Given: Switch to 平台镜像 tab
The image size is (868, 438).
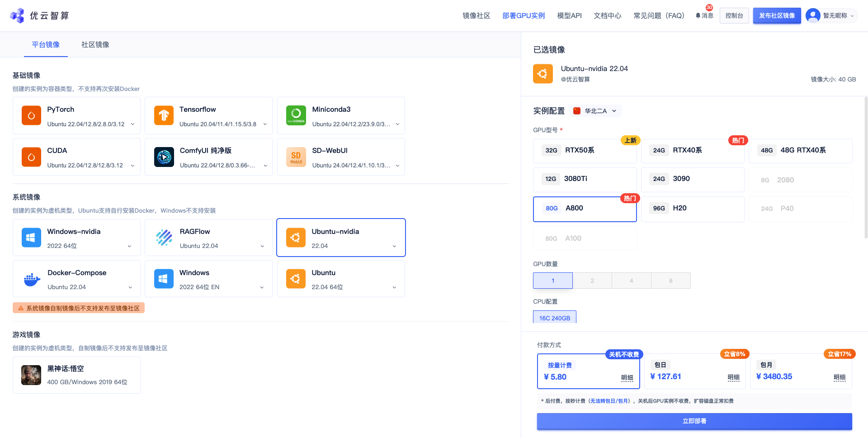Looking at the screenshot, I should pyautogui.click(x=46, y=44).
